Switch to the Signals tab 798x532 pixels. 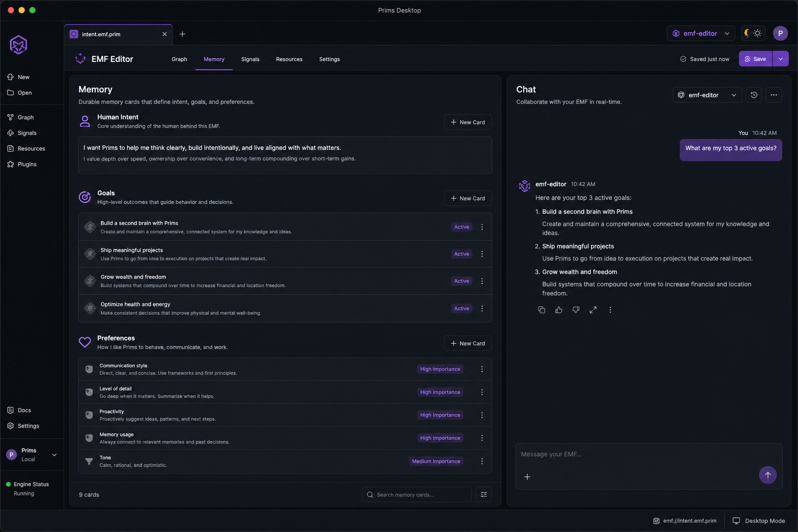pyautogui.click(x=250, y=59)
